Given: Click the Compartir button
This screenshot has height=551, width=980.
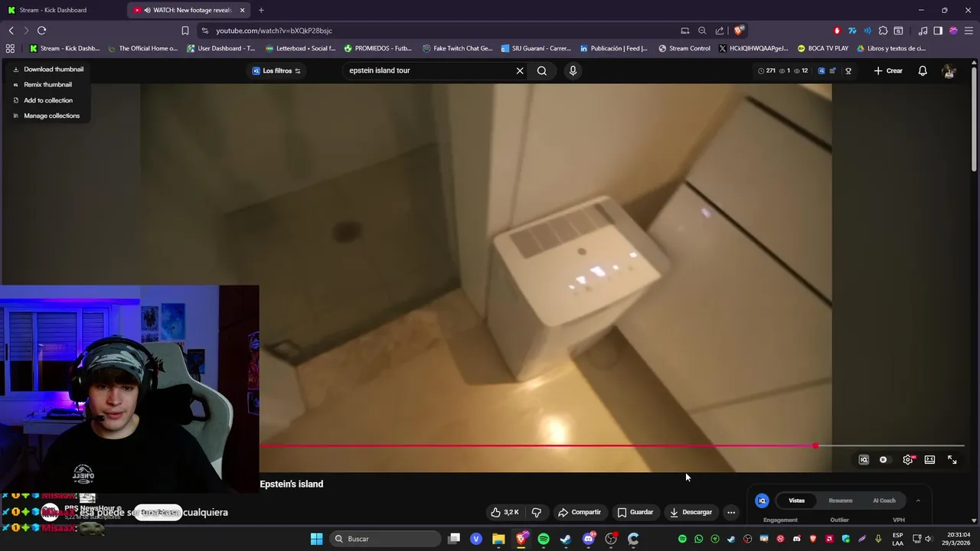Looking at the screenshot, I should [x=580, y=512].
